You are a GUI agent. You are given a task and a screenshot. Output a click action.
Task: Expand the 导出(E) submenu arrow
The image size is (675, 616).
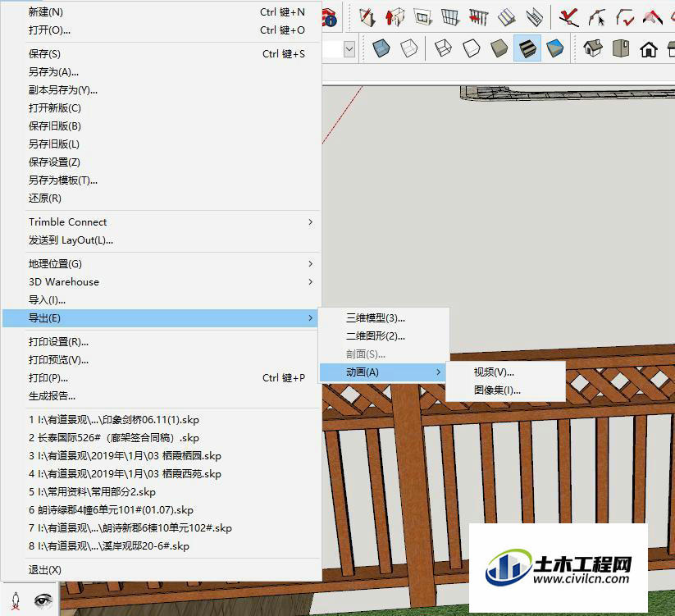click(310, 318)
